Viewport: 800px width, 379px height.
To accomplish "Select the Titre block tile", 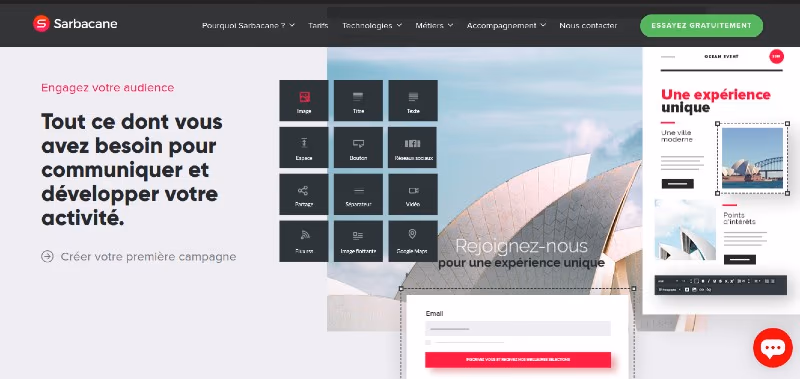I will [358, 100].
